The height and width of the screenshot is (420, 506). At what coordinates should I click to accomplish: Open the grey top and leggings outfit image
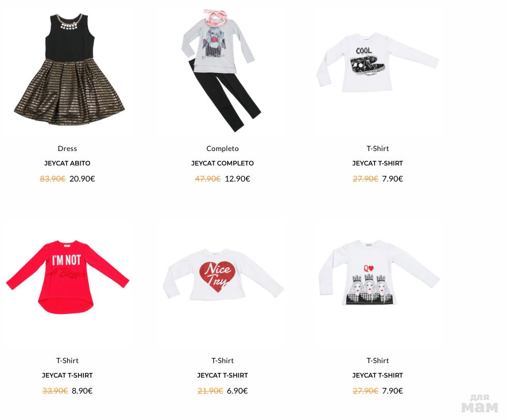[x=221, y=70]
